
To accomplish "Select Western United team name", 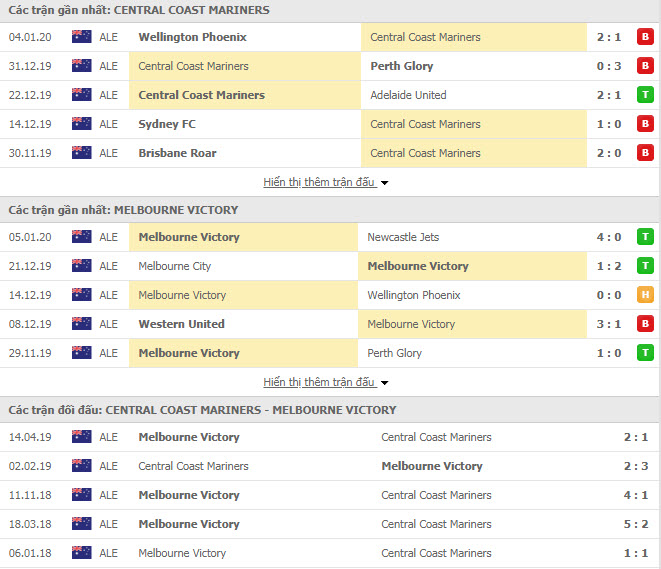I will [x=181, y=324].
